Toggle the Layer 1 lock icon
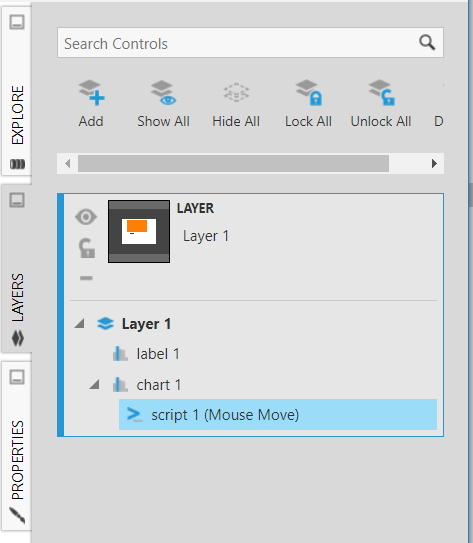 pos(87,248)
